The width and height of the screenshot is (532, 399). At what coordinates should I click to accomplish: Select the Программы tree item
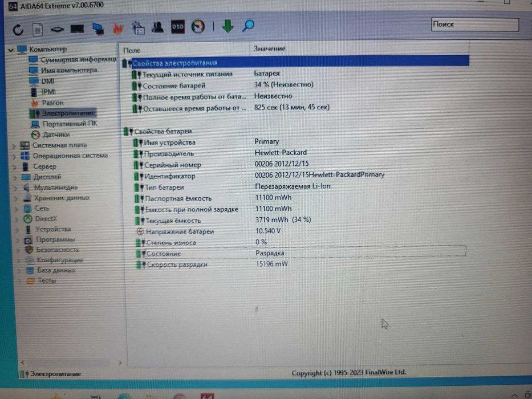coord(50,239)
